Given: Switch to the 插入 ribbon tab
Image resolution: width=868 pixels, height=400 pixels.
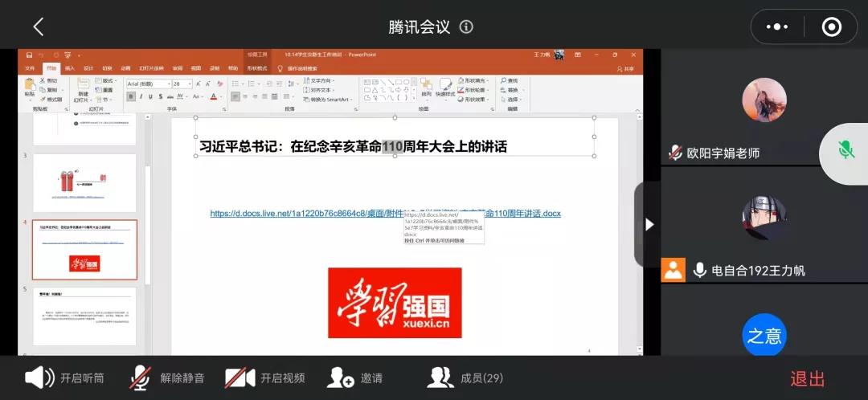Looking at the screenshot, I should click(70, 68).
